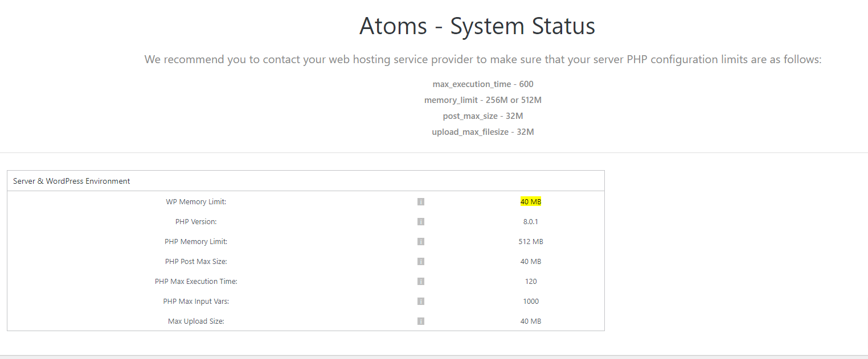Click the max_execution_time - 600 recommendation
The height and width of the screenshot is (359, 868).
click(x=483, y=84)
